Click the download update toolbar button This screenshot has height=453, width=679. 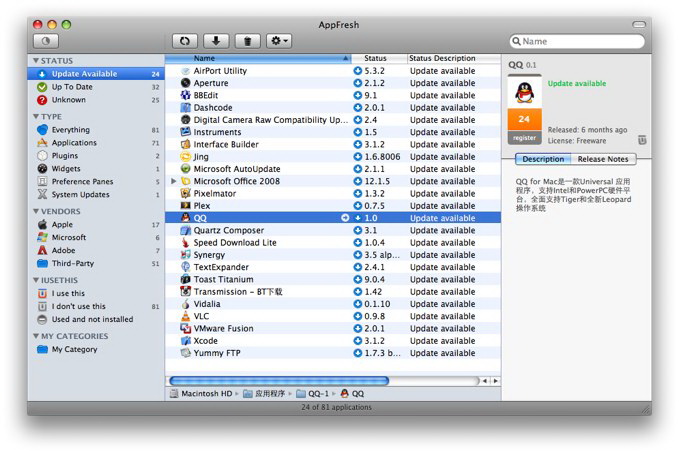tap(216, 41)
